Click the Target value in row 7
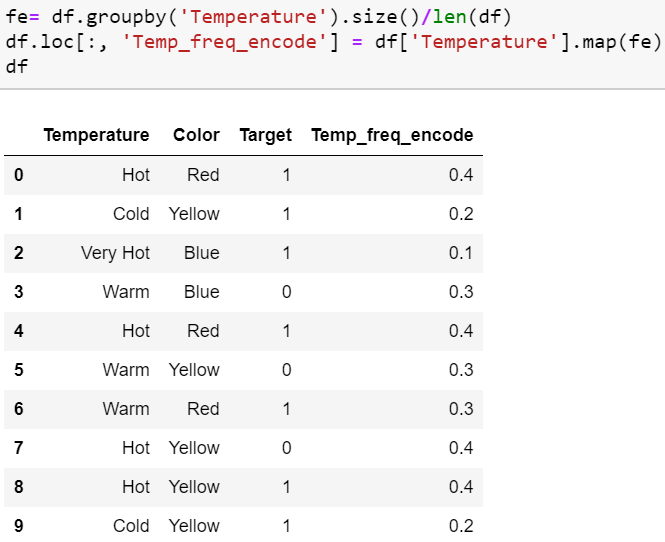This screenshot has width=665, height=542. tap(286, 448)
